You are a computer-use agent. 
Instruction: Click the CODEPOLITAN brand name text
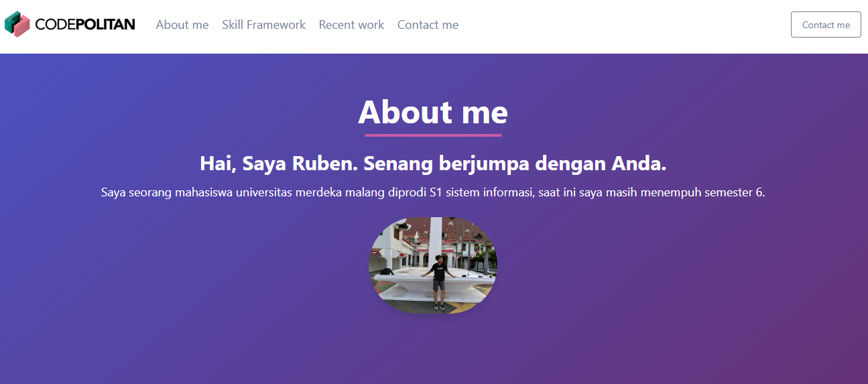point(85,25)
